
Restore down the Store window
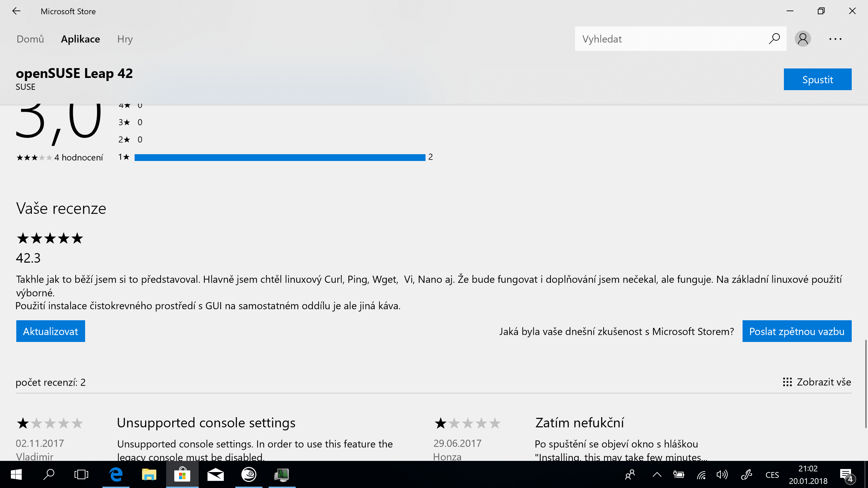click(x=821, y=11)
